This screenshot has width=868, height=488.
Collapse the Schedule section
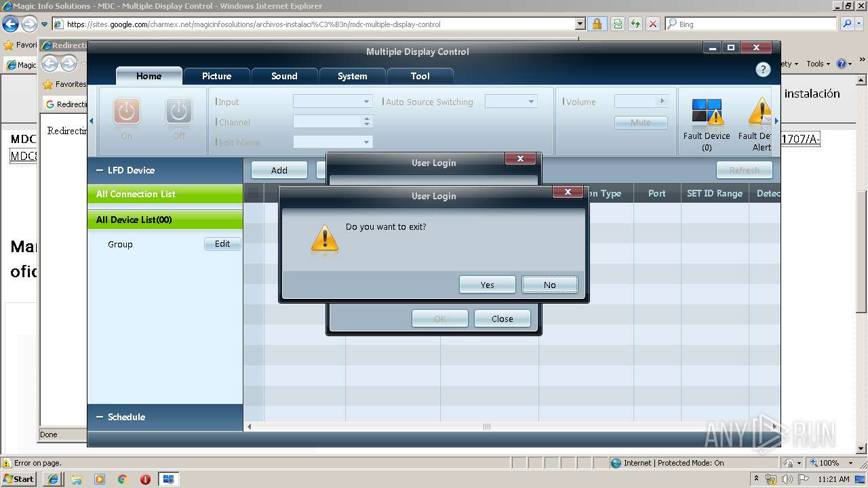click(99, 418)
